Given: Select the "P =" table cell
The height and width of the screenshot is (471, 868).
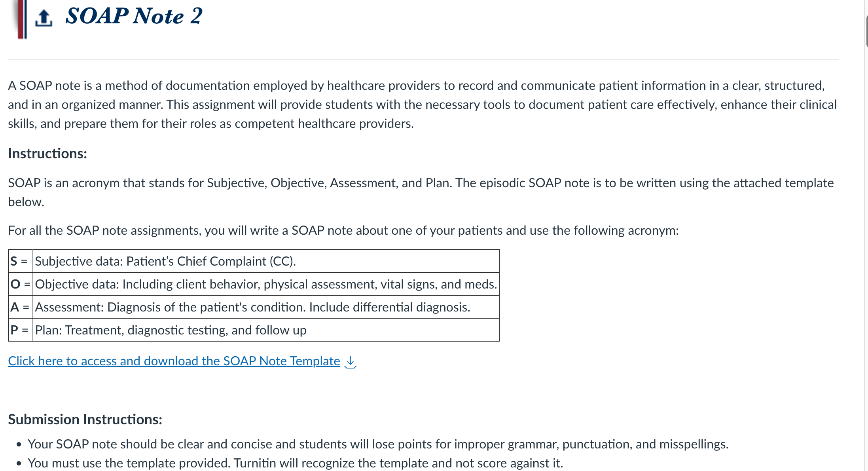Looking at the screenshot, I should pos(20,330).
